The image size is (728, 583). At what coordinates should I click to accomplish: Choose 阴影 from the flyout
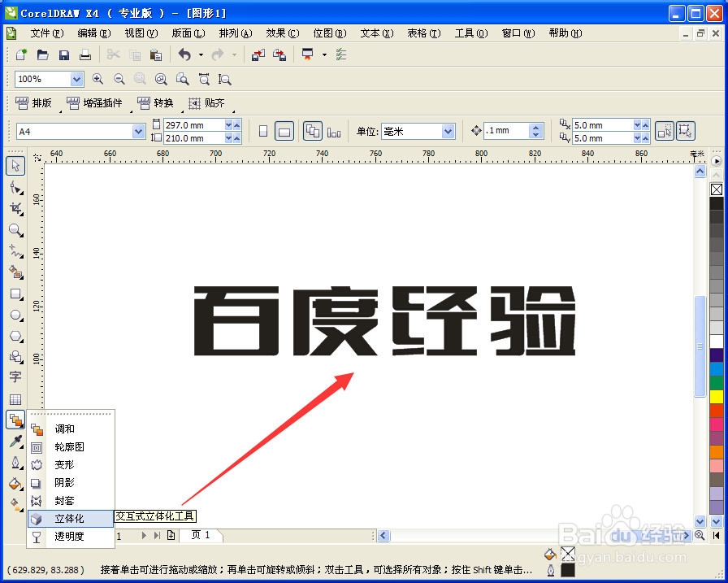click(71, 483)
